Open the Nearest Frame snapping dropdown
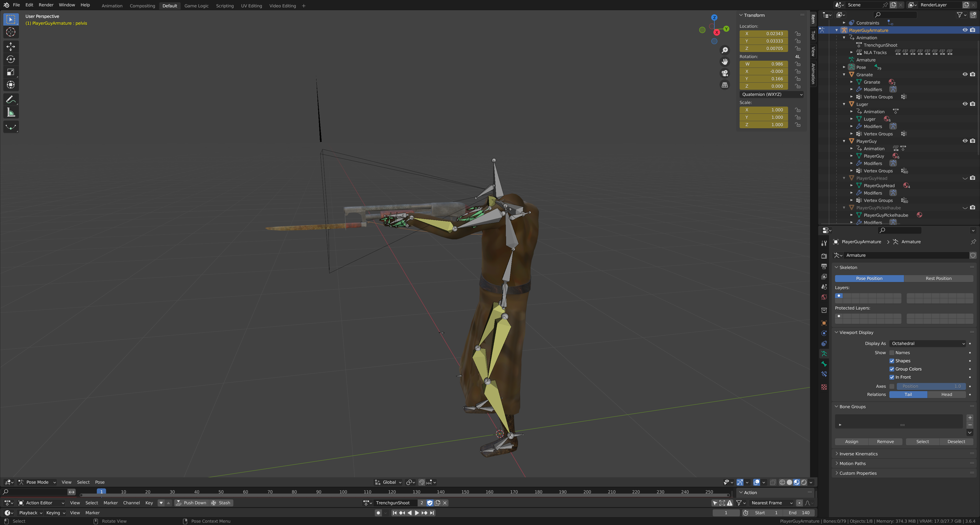 coord(771,503)
